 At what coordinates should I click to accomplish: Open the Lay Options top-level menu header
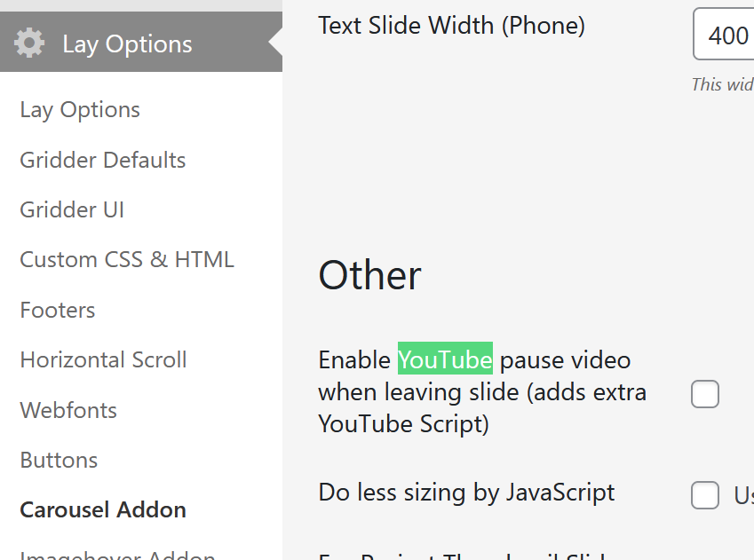pos(127,44)
